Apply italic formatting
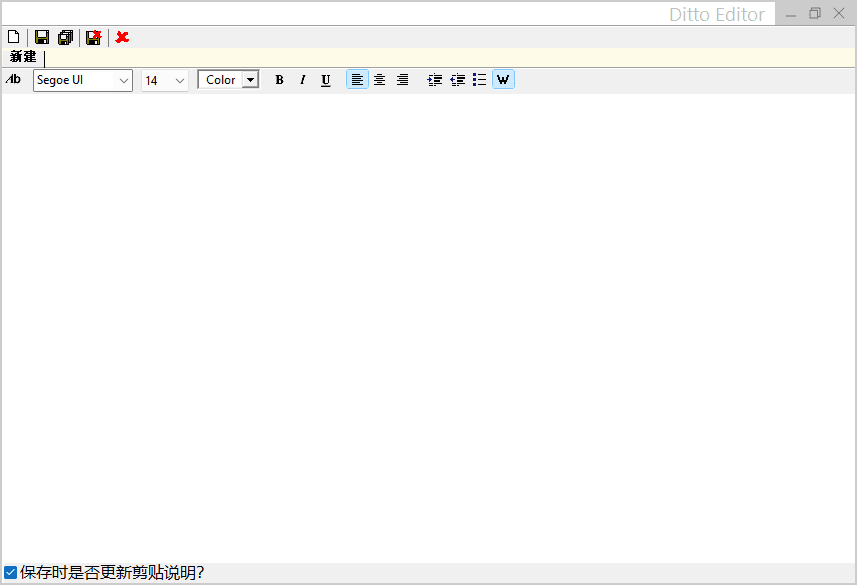 (302, 79)
